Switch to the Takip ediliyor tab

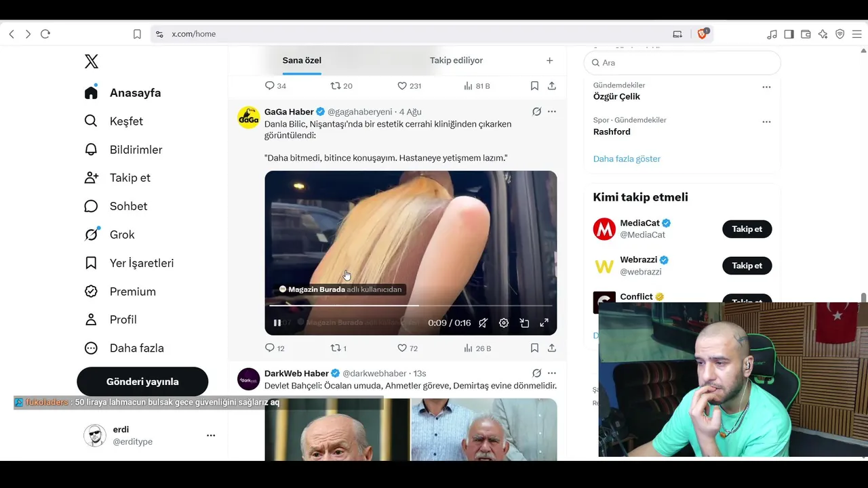pos(456,60)
